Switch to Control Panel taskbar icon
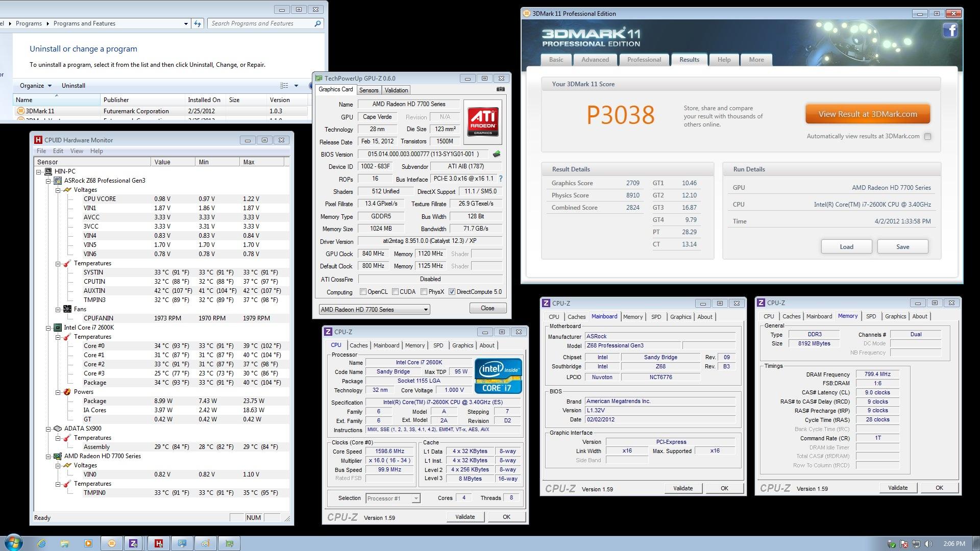The height and width of the screenshot is (551, 980). 182,543
